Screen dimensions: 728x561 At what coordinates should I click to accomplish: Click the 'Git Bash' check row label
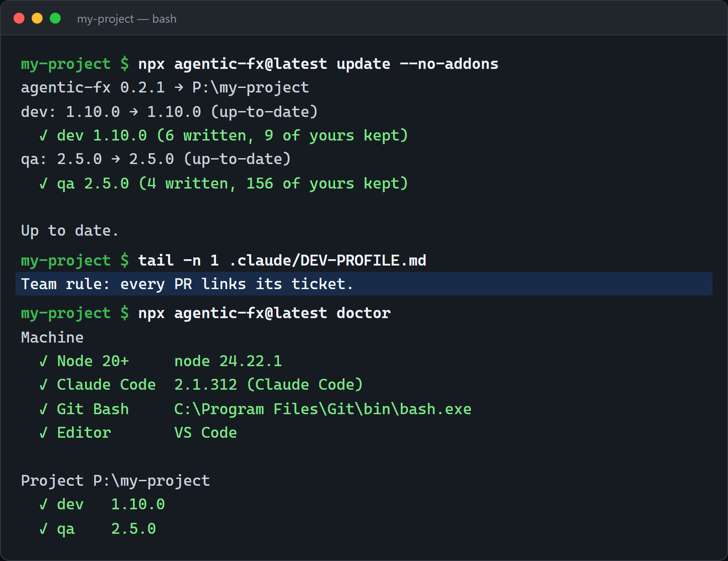click(x=93, y=409)
